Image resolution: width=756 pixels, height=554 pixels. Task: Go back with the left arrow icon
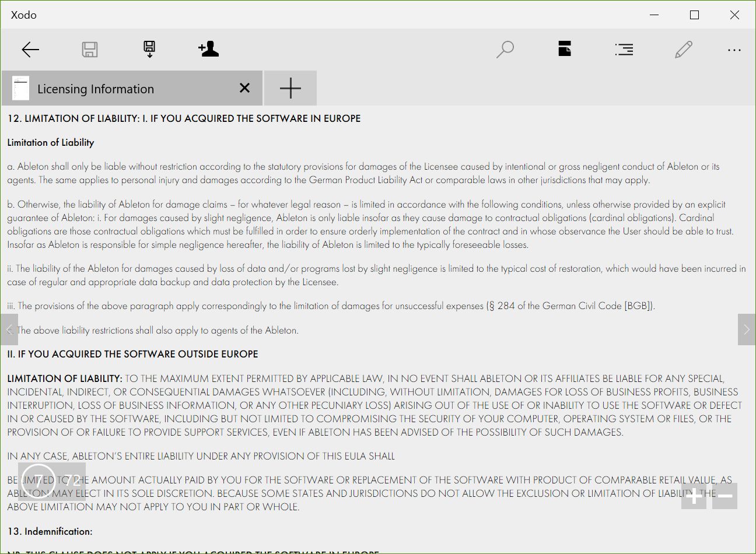coord(30,50)
